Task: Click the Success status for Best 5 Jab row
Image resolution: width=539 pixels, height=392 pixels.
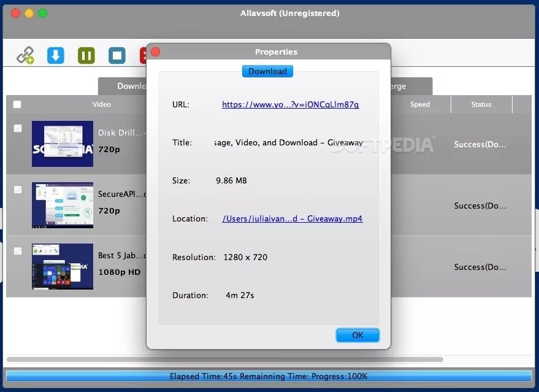Action: pyautogui.click(x=480, y=267)
